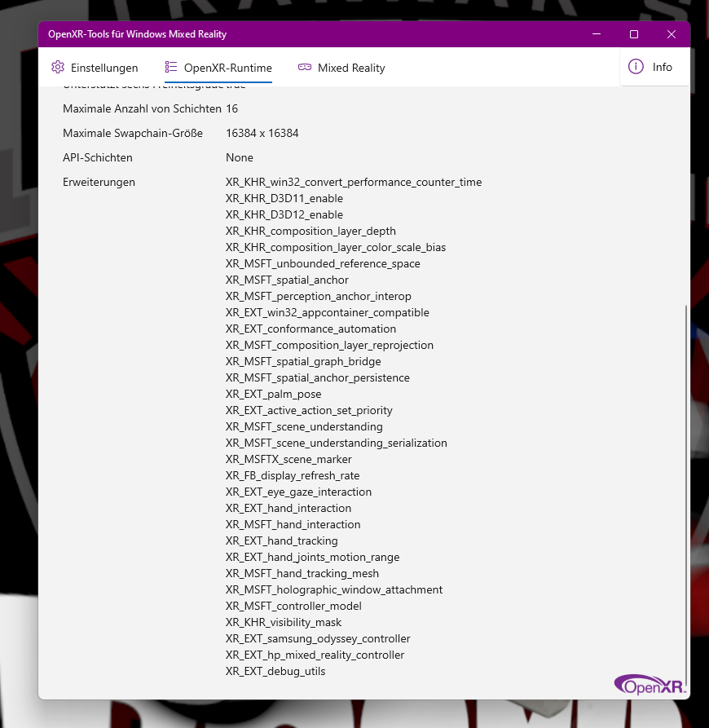Click XR_EXT_hand_joints_motion_range
Viewport: 709px width, 728px height.
tap(313, 557)
